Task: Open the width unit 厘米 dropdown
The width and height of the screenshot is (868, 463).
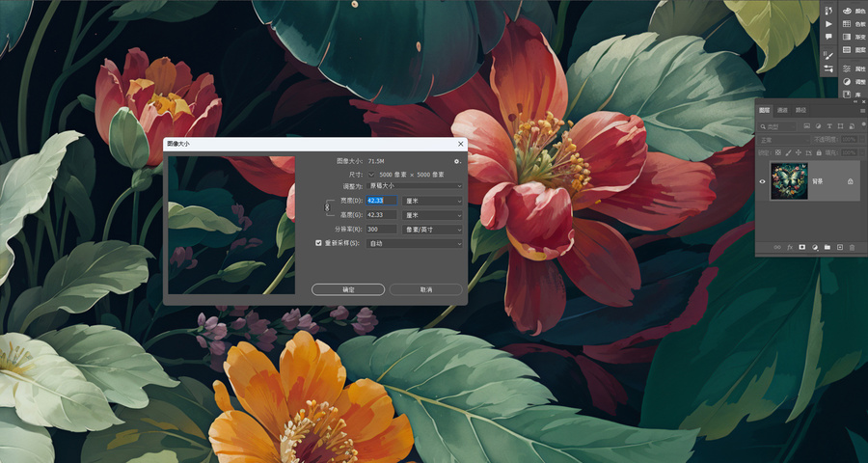Action: [x=432, y=201]
